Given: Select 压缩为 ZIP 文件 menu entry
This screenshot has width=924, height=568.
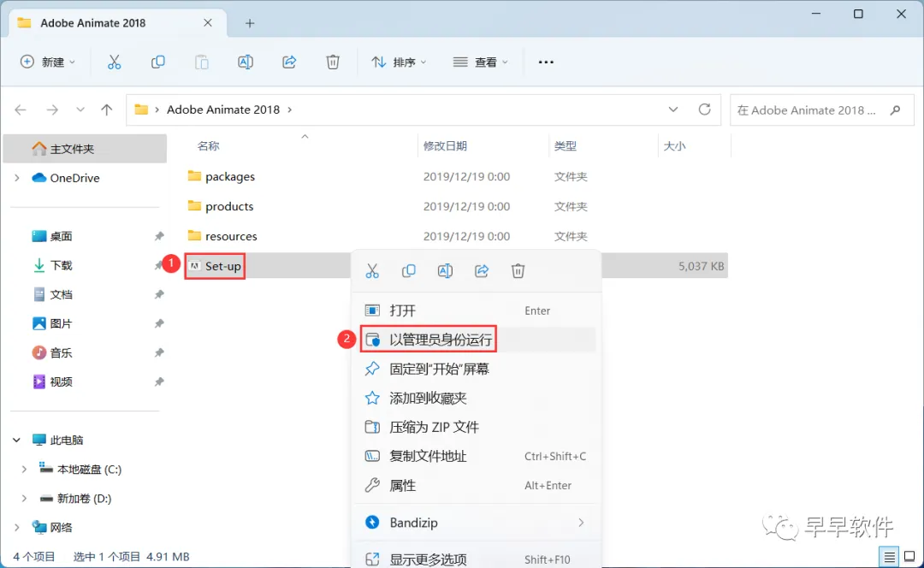Looking at the screenshot, I should coord(477,427).
